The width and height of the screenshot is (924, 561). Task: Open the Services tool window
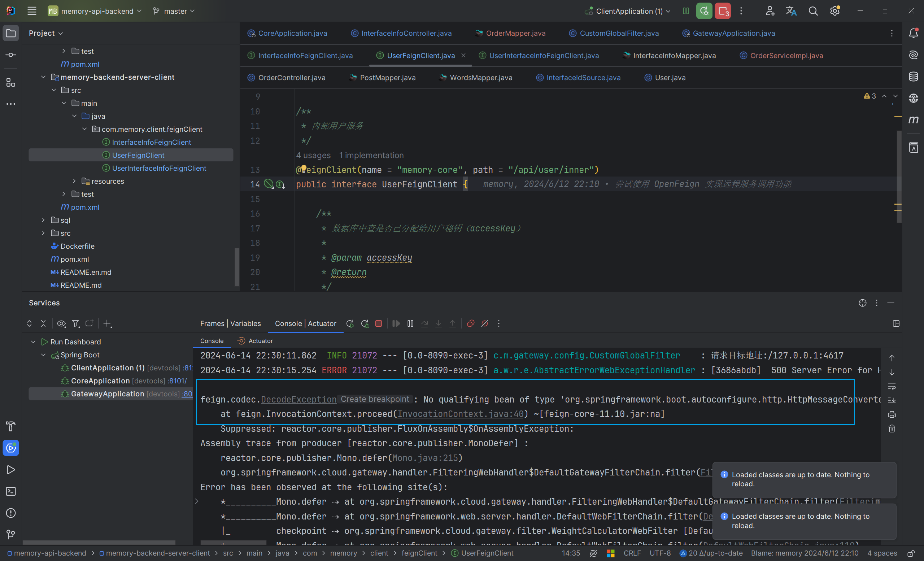coord(11,448)
